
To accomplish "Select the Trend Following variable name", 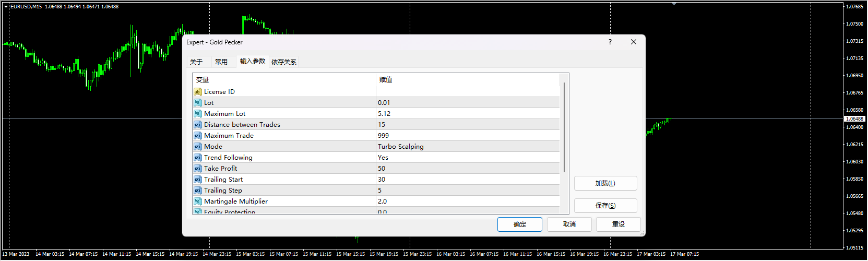I will pyautogui.click(x=228, y=158).
